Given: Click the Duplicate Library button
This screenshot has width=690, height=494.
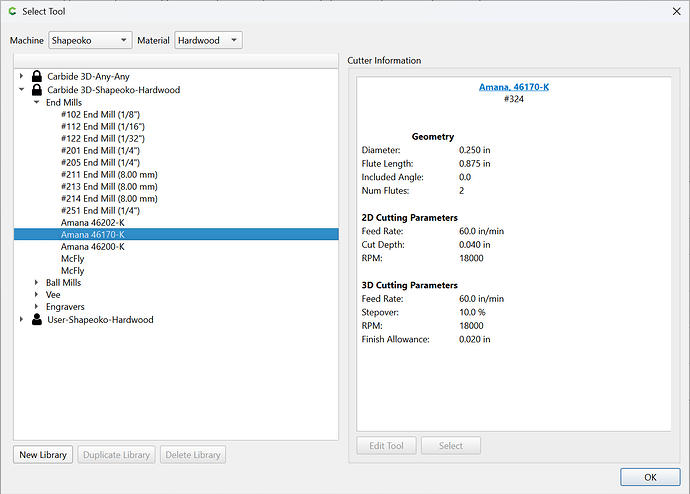Looking at the screenshot, I should (x=117, y=454).
